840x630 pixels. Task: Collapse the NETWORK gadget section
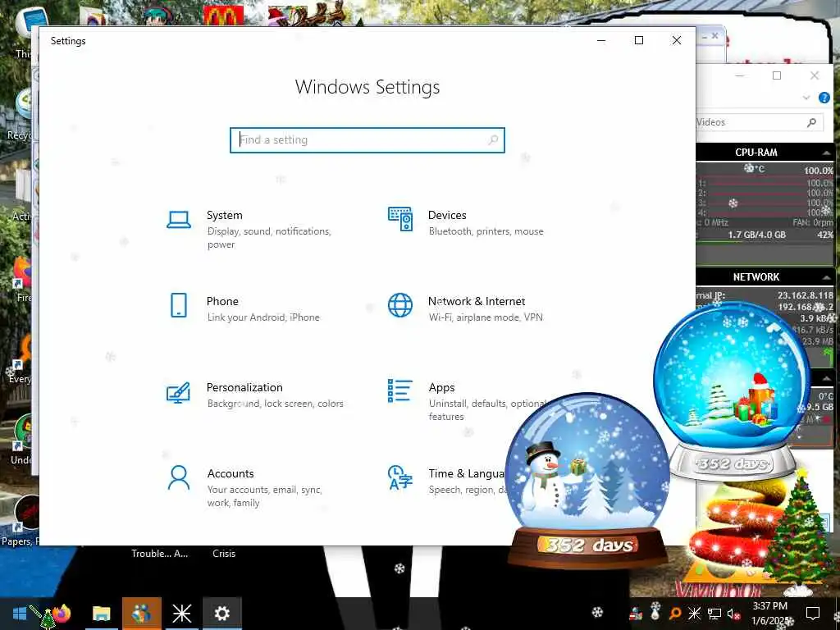(x=826, y=277)
